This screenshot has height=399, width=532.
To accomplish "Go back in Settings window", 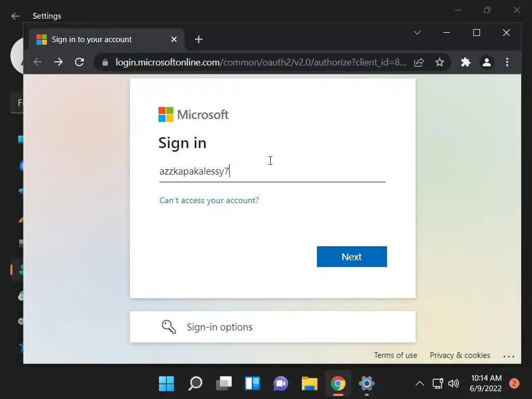I will (15, 16).
